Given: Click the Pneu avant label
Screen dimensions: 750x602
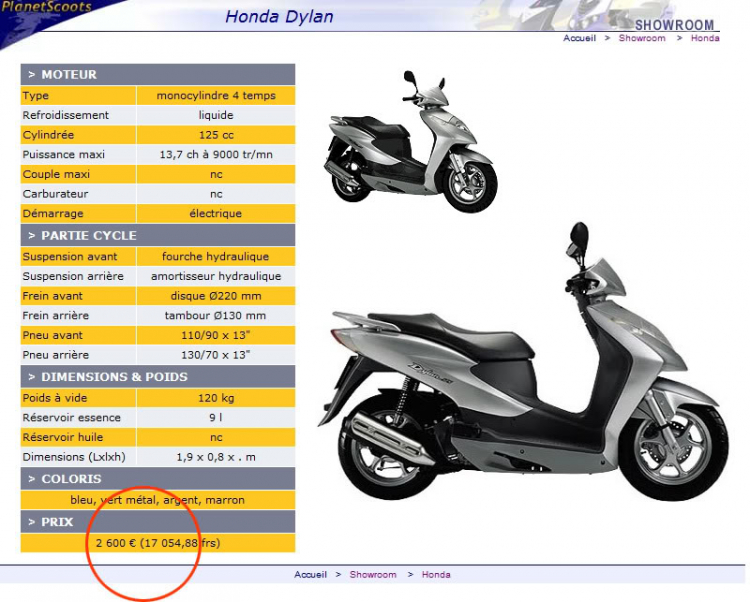Looking at the screenshot, I should (53, 335).
